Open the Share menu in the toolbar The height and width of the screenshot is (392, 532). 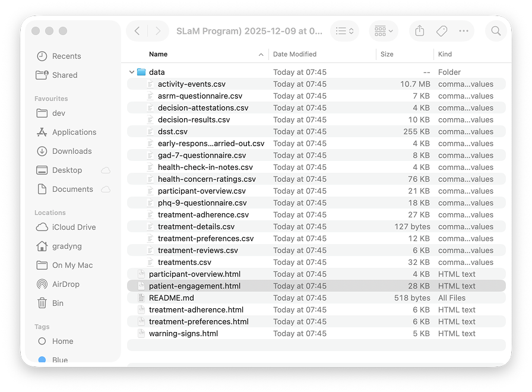tap(420, 31)
